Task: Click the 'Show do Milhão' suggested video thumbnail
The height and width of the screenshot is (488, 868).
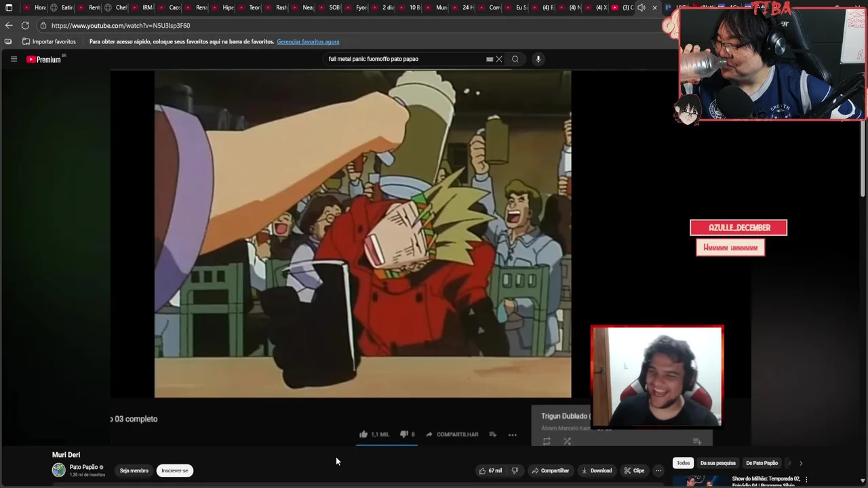Action: tap(699, 481)
